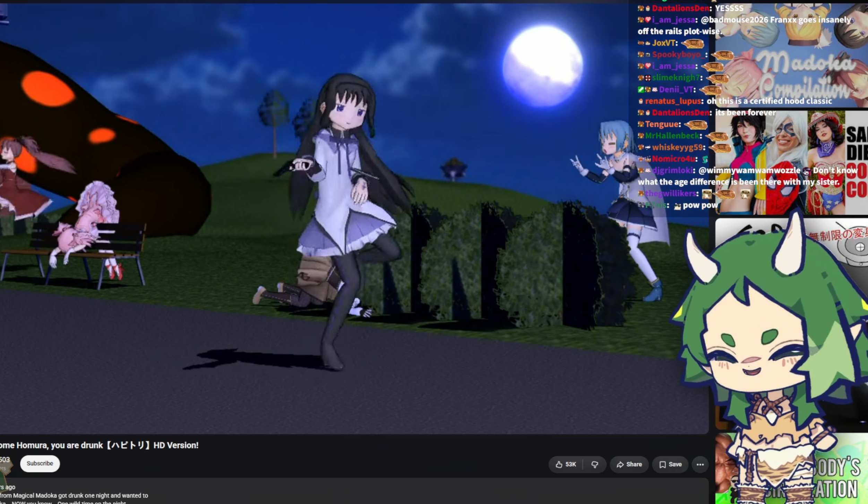Click the emote in whiskeyyg59's chat message
The width and height of the screenshot is (868, 504).
click(720, 148)
